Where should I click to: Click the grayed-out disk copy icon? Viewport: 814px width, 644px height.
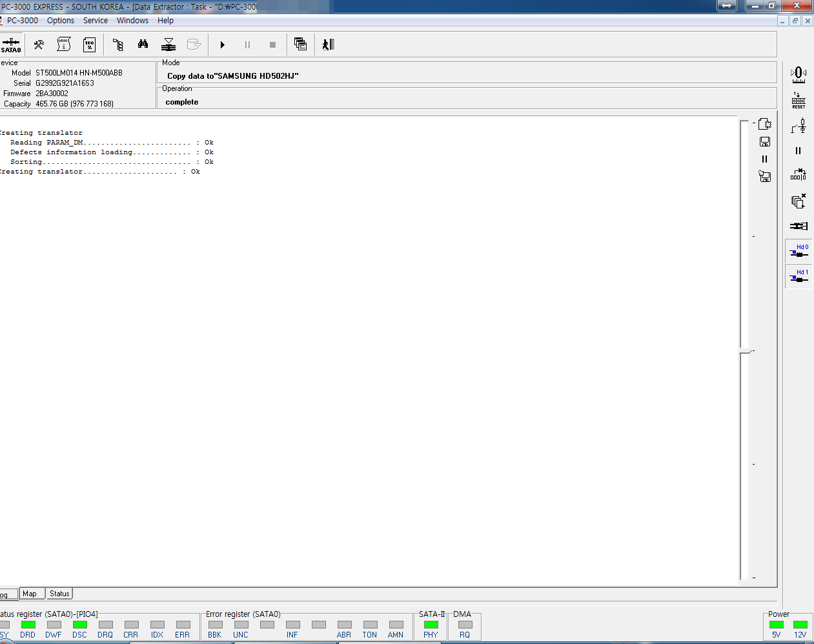pyautogui.click(x=194, y=45)
